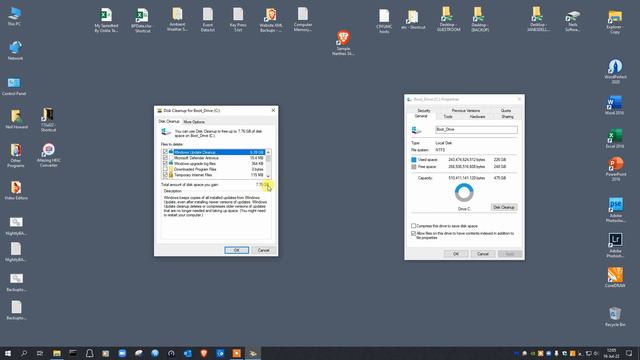The height and width of the screenshot is (360, 640).
Task: Toggle Allow files to have contents indexed
Action: pos(413,233)
